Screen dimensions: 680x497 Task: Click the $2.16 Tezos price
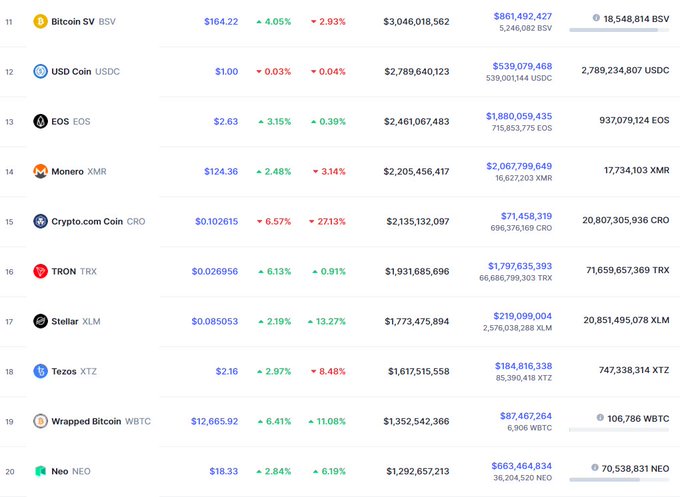click(227, 371)
